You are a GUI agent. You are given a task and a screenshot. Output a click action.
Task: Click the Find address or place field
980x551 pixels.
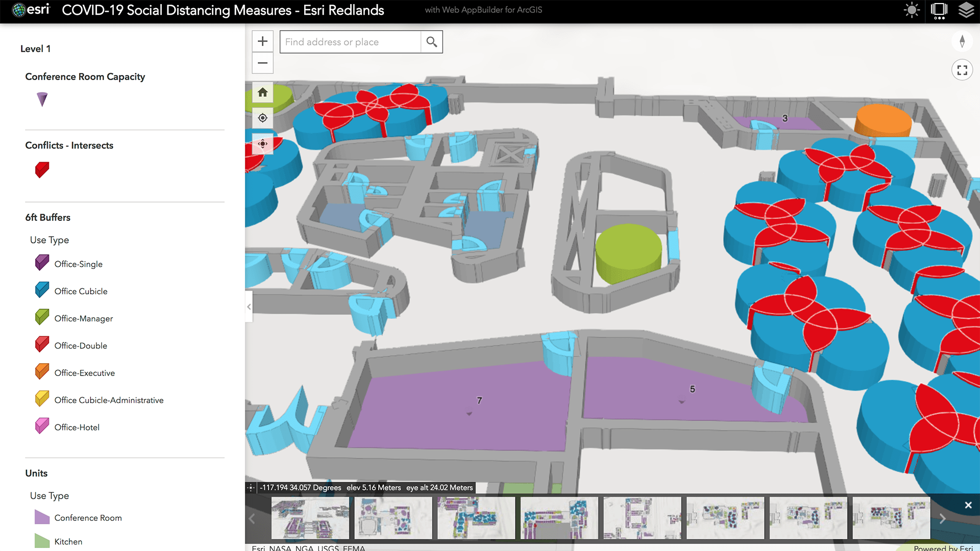tap(351, 42)
